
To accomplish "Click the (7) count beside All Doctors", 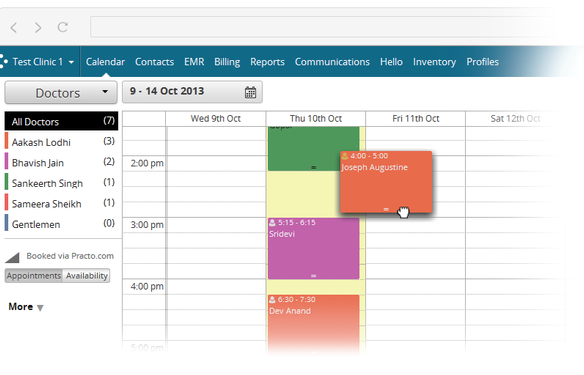I will tap(109, 120).
